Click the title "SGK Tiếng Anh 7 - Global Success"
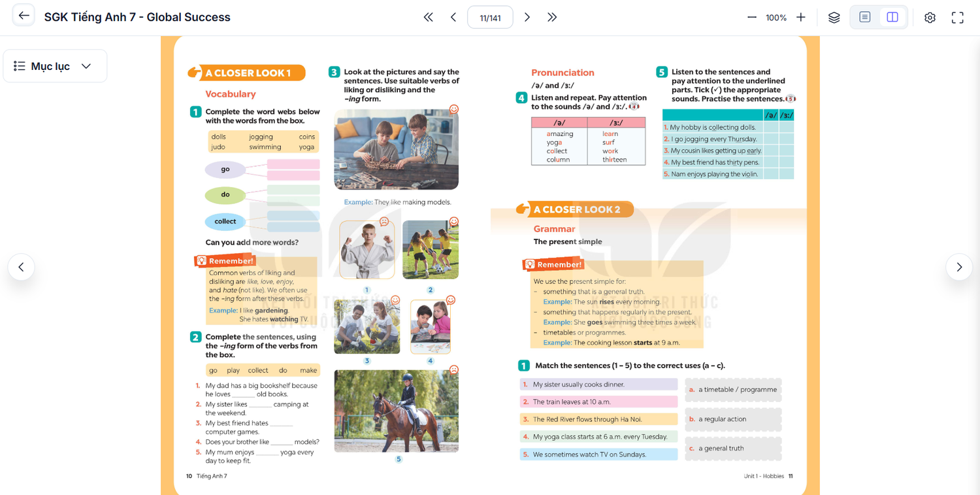Image resolution: width=980 pixels, height=495 pixels. [x=137, y=17]
